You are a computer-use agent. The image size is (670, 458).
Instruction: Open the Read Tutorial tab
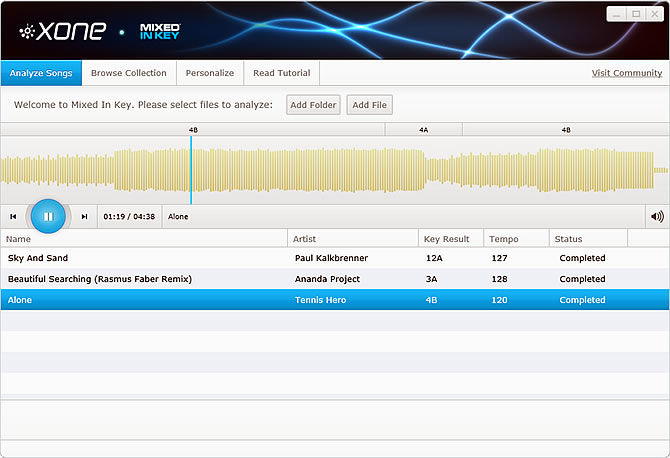tap(282, 73)
